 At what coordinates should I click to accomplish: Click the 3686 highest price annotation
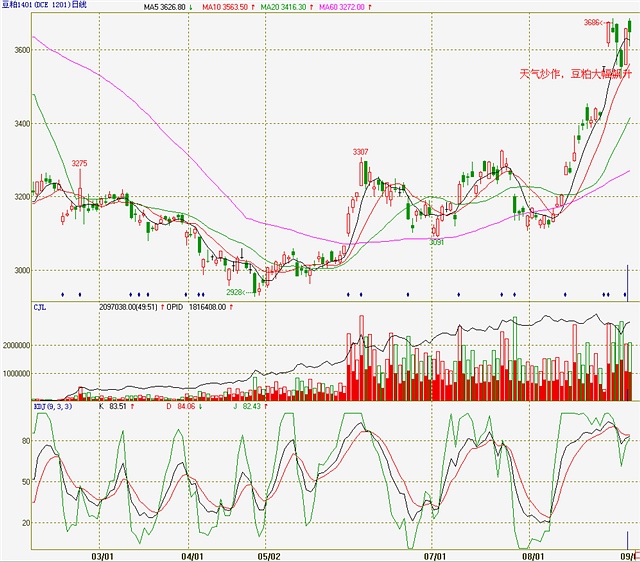593,22
